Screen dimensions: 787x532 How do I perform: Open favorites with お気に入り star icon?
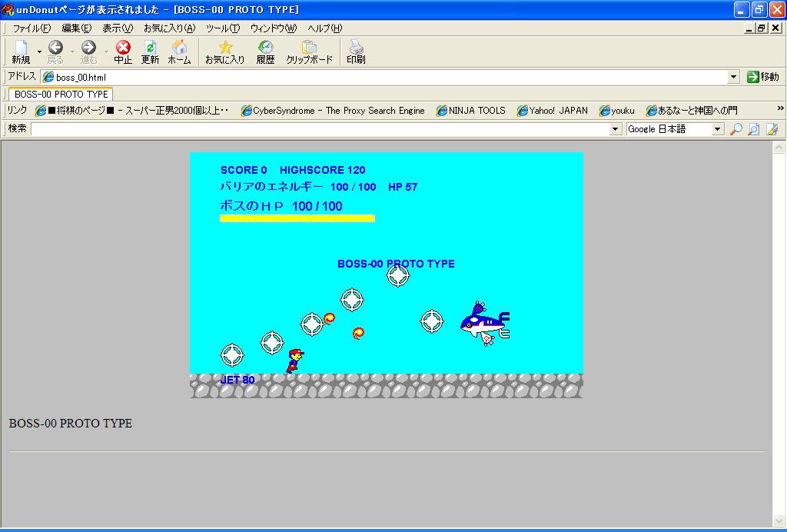click(225, 48)
